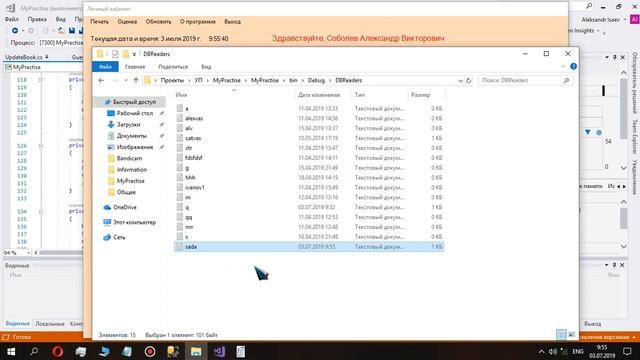This screenshot has height=360, width=640.
Task: Go back with Explorer back arrow
Action: click(101, 80)
